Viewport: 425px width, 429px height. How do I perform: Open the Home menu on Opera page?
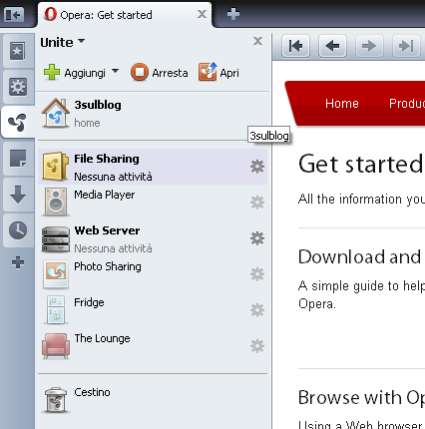click(x=342, y=103)
